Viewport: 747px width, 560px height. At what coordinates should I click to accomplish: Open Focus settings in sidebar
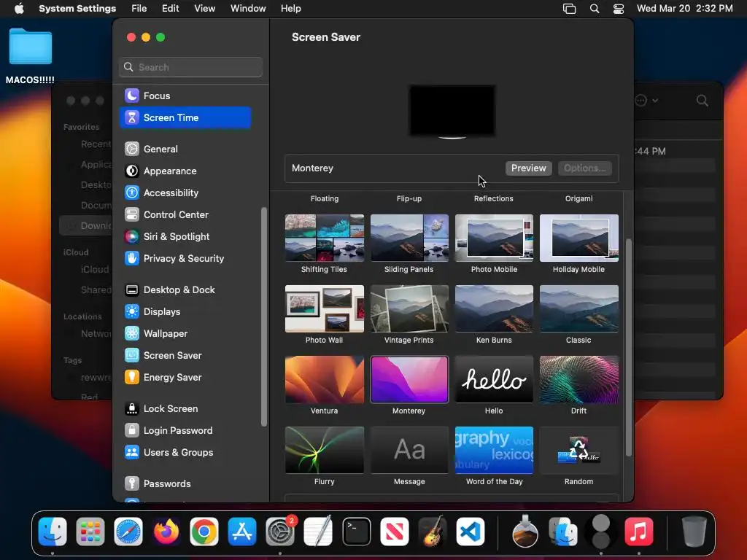(x=185, y=96)
